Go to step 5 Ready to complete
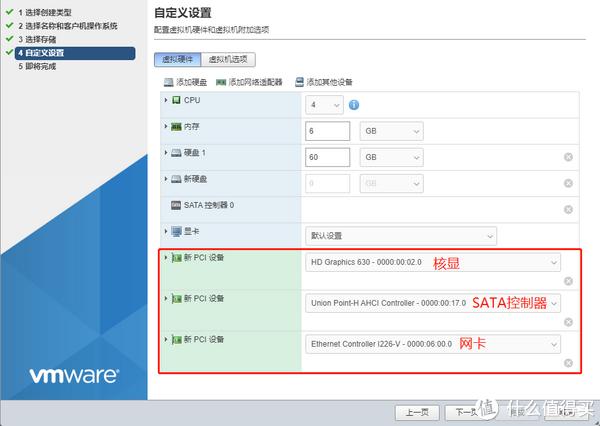 (x=37, y=67)
